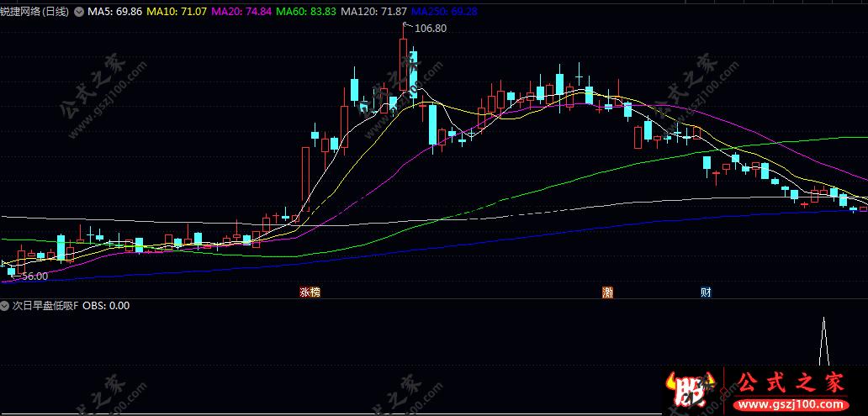
Task: Select the MA60: 83.83 indicator label
Action: (306, 11)
